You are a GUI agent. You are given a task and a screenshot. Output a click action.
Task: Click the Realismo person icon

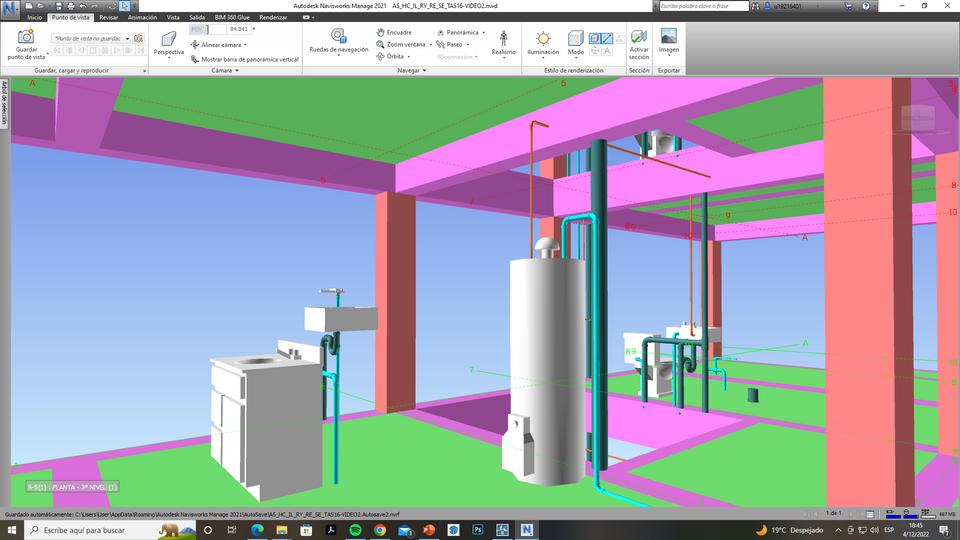tap(504, 38)
